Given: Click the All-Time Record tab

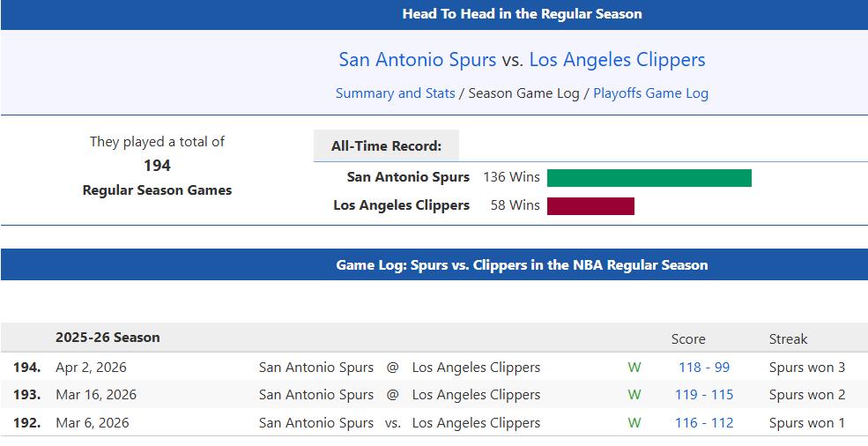Looking at the screenshot, I should (386, 146).
